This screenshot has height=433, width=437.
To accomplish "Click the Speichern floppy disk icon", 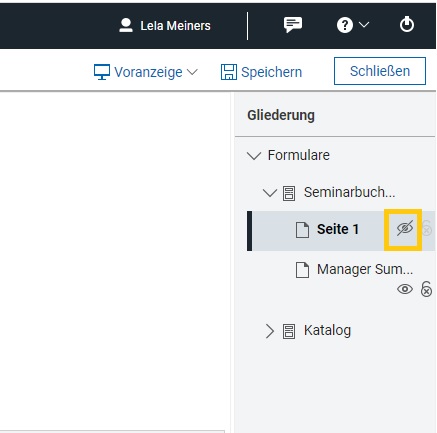I will click(x=229, y=72).
